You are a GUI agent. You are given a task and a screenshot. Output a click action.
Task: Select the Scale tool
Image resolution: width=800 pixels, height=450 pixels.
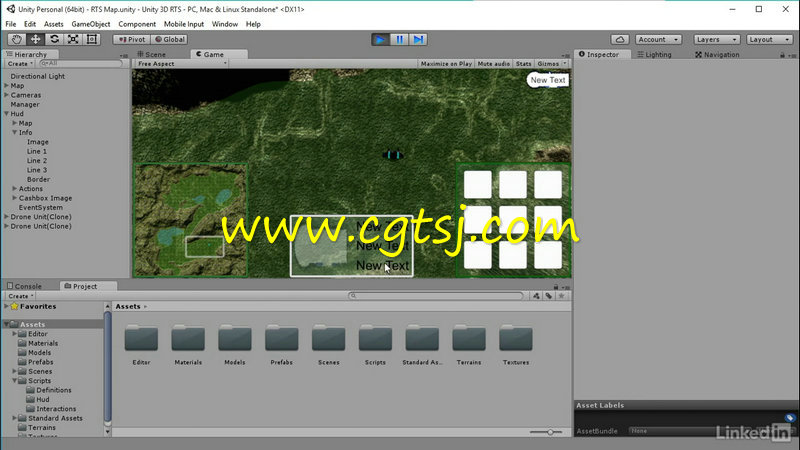pos(73,39)
